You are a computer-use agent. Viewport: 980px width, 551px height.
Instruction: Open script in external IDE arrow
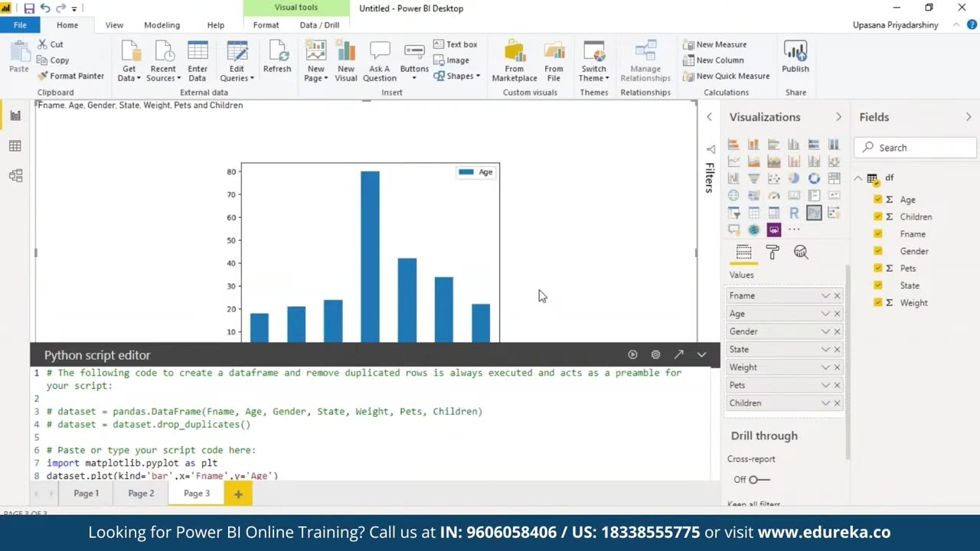tap(678, 354)
